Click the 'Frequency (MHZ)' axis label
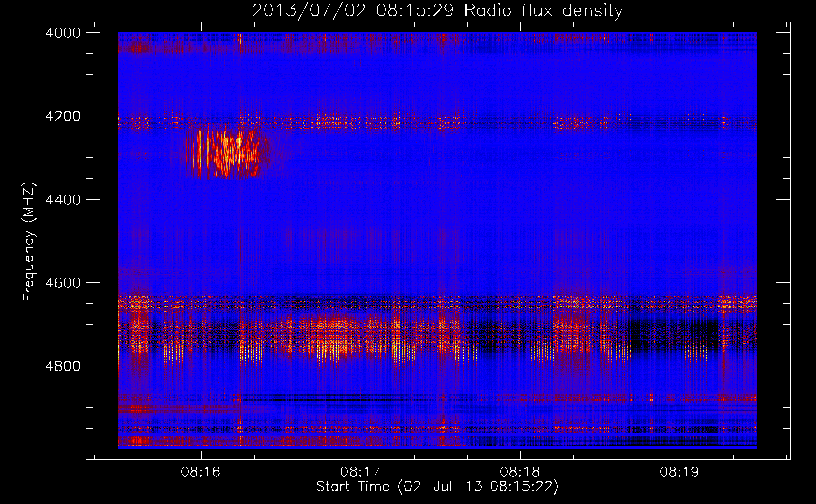 click(x=29, y=242)
